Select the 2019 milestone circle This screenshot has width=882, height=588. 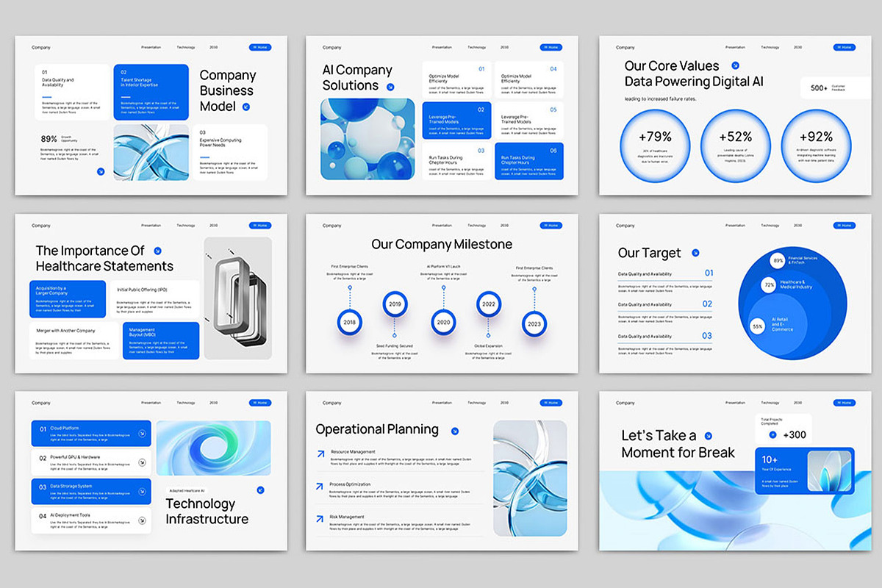[395, 304]
